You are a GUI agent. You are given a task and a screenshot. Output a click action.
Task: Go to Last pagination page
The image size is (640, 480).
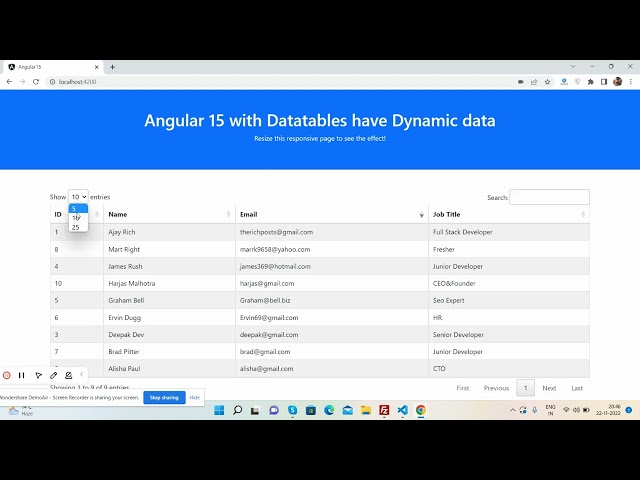pyautogui.click(x=577, y=388)
